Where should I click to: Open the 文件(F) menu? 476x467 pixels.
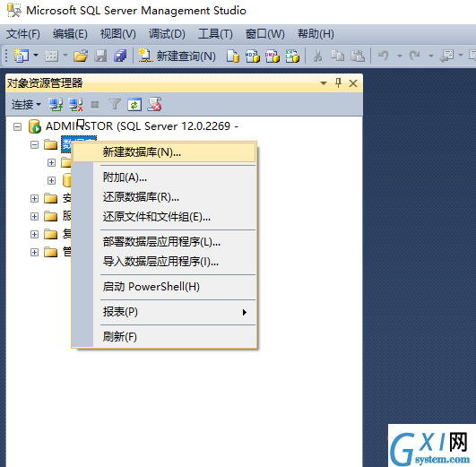pyautogui.click(x=23, y=34)
